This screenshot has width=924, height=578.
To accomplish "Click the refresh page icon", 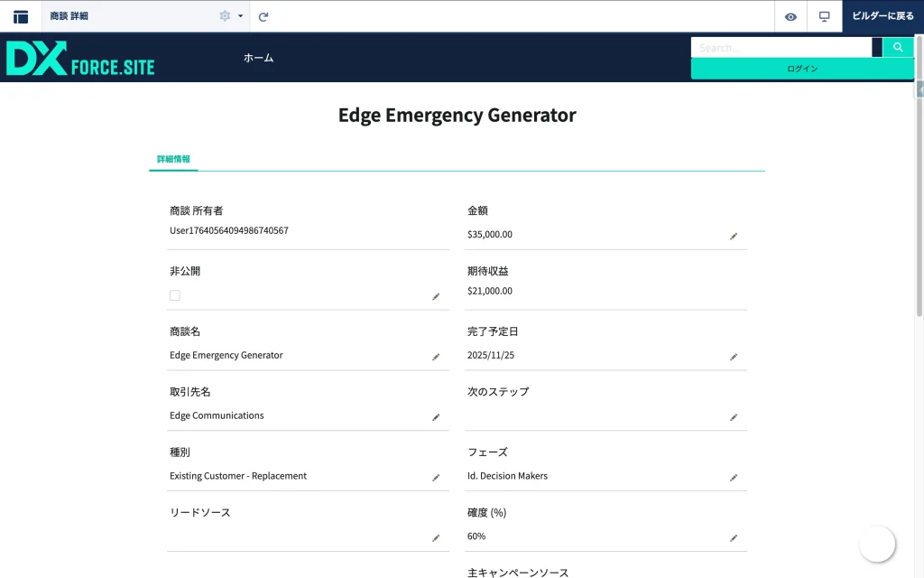I will [263, 16].
